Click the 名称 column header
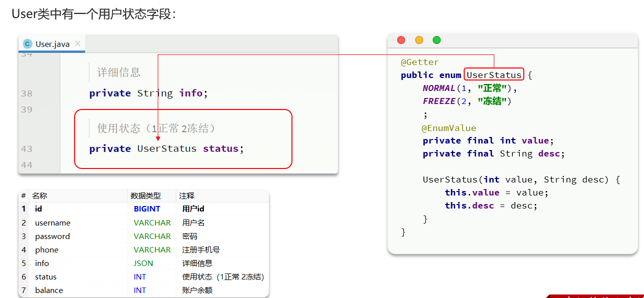The height and width of the screenshot is (298, 644). pyautogui.click(x=39, y=195)
